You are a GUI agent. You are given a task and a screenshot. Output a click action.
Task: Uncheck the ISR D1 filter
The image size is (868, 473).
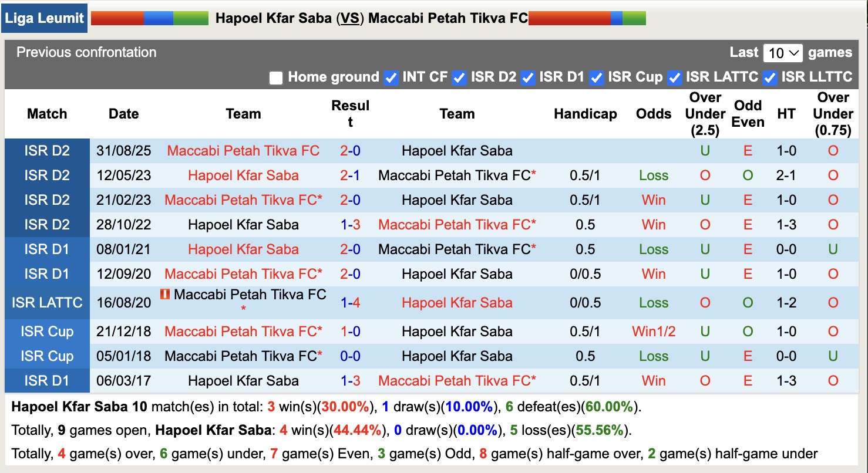point(527,77)
